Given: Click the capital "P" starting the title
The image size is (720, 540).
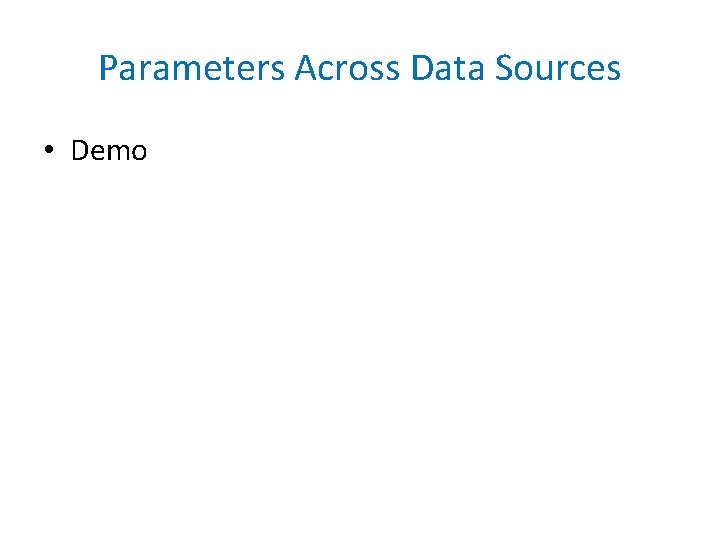Looking at the screenshot, I should click(x=108, y=68).
